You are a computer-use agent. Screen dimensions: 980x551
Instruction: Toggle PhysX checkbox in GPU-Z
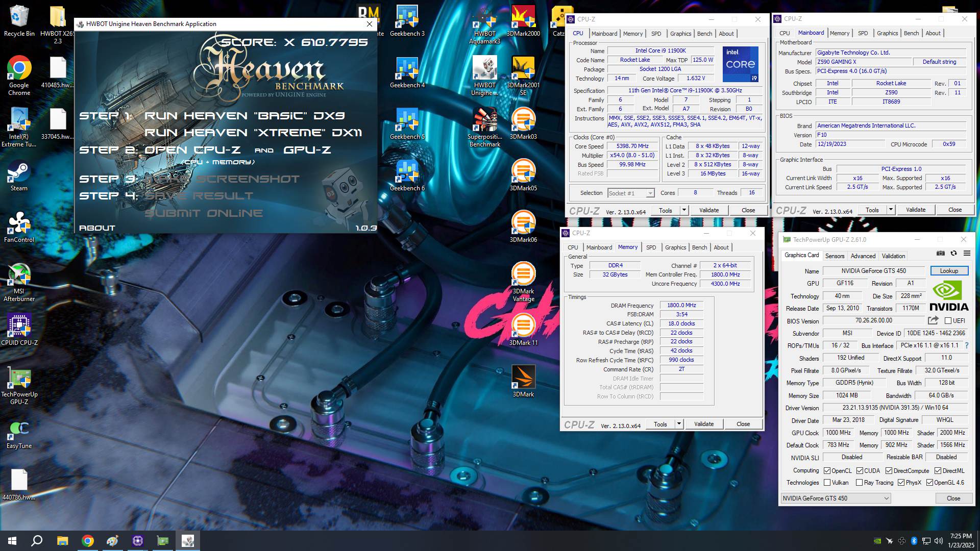point(901,483)
